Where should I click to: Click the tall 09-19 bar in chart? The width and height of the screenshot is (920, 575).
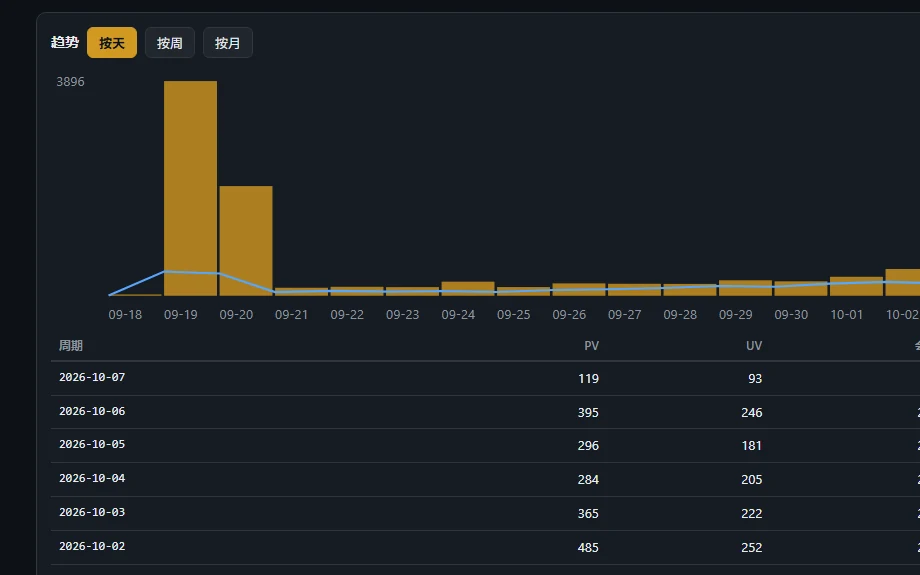click(x=190, y=188)
